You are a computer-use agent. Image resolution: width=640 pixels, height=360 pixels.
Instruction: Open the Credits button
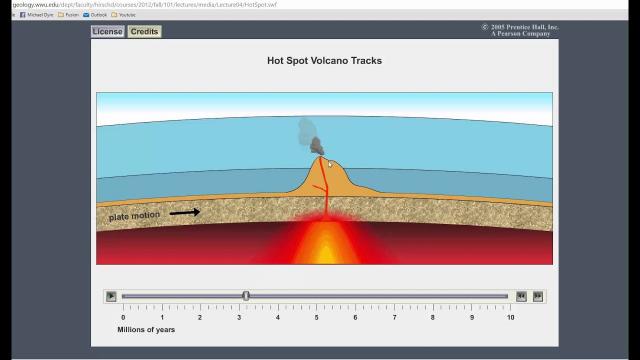click(144, 31)
